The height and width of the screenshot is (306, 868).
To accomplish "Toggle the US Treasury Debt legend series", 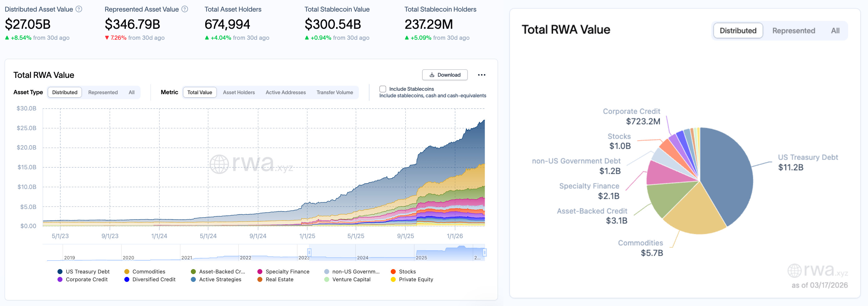I will (84, 271).
